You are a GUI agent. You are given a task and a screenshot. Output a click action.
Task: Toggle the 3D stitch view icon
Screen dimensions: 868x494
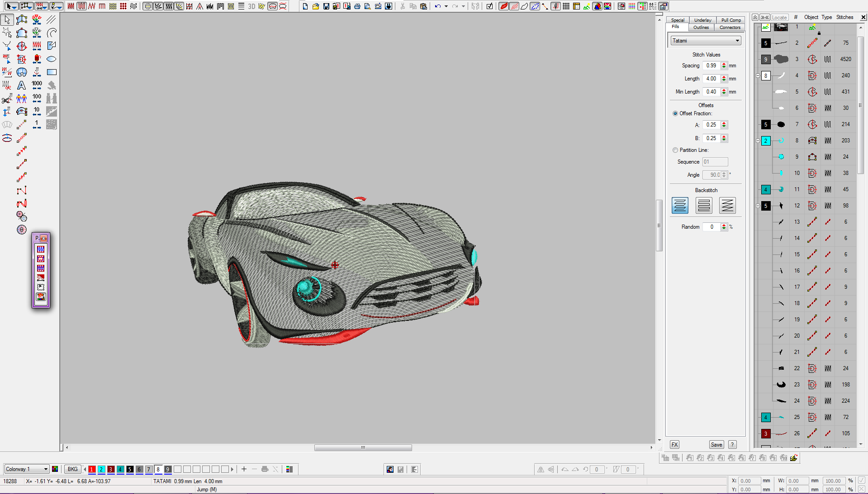click(x=251, y=6)
